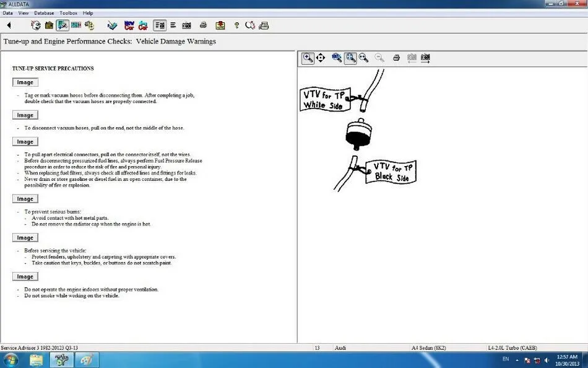Go to next image with camera arrow
The width and height of the screenshot is (588, 368).
pyautogui.click(x=425, y=58)
